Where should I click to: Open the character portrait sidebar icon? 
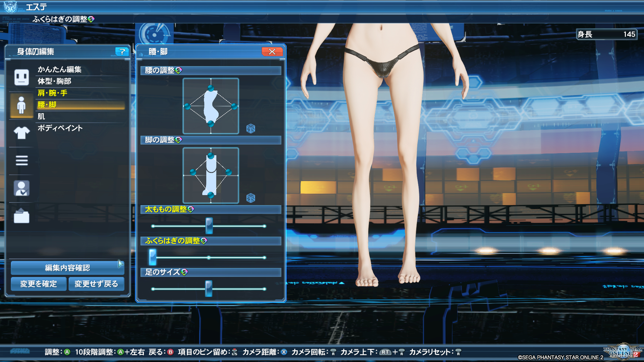pyautogui.click(x=21, y=188)
